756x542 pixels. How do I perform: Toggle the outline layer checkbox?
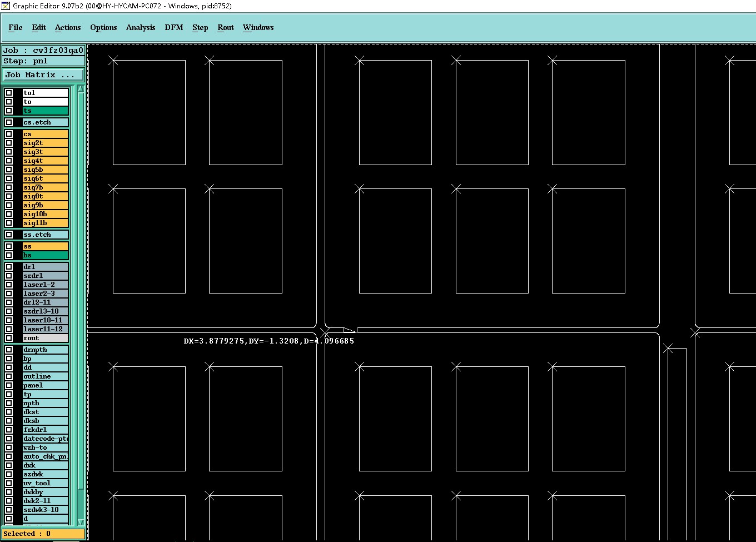pyautogui.click(x=9, y=376)
